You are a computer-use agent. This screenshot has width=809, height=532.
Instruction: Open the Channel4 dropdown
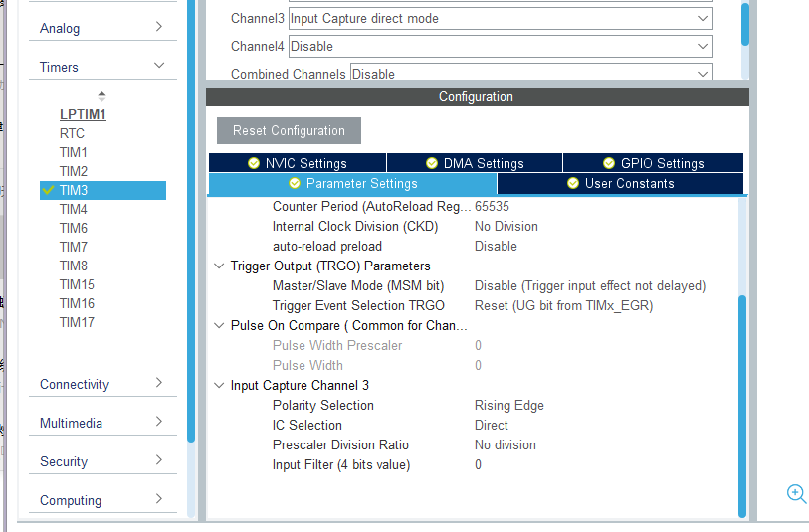(501, 47)
